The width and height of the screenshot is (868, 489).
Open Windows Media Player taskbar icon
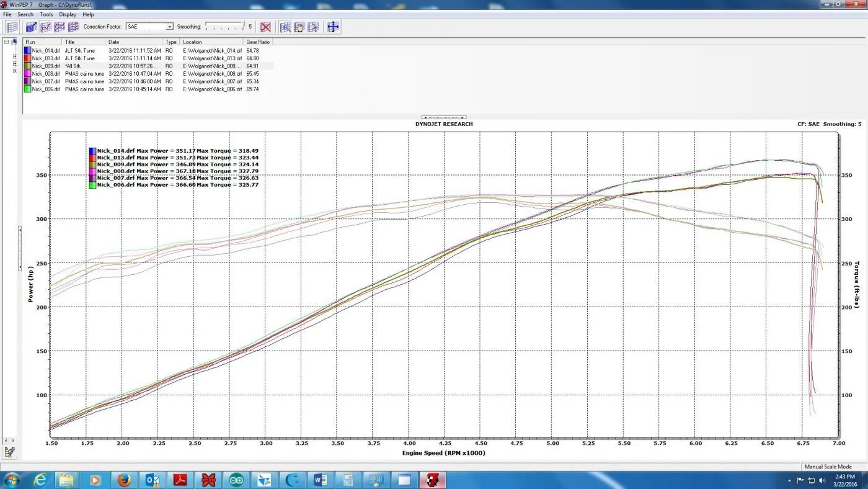click(x=95, y=480)
